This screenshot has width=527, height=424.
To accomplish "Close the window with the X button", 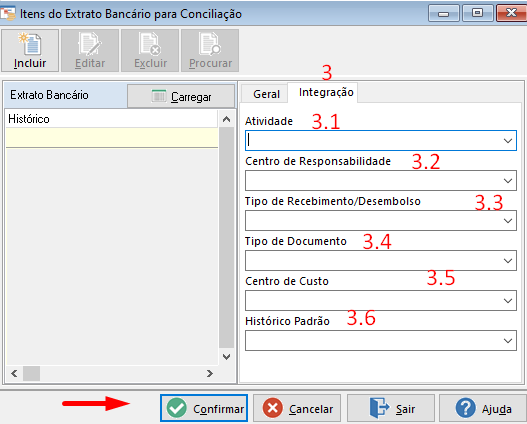I will pyautogui.click(x=511, y=13).
